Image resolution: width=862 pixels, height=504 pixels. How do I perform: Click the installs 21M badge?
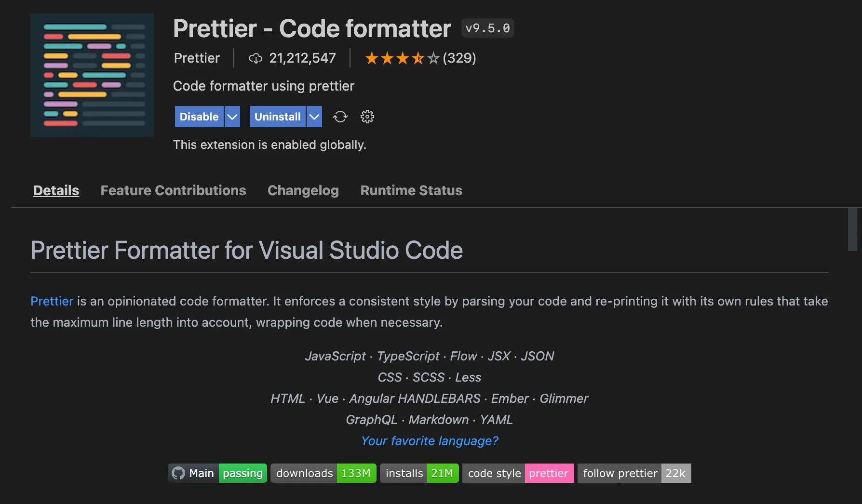(x=419, y=473)
